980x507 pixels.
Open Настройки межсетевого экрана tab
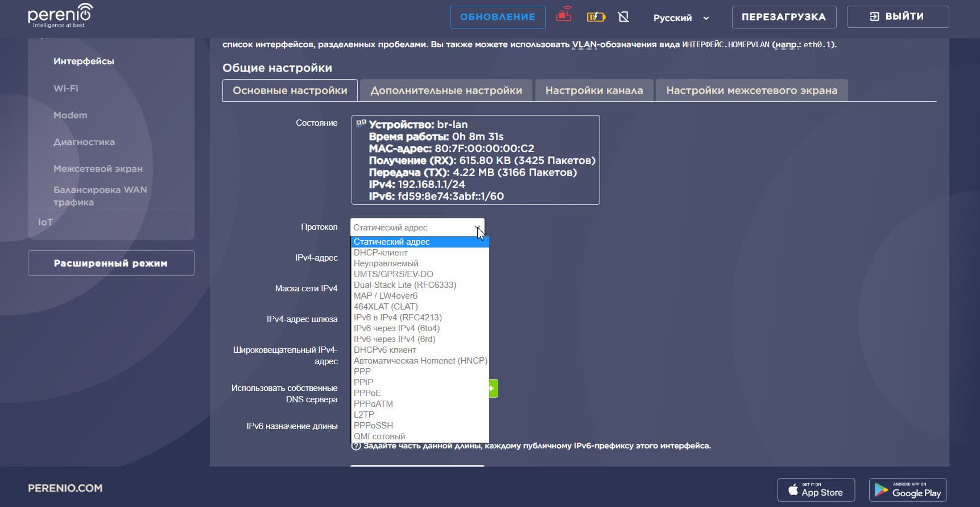[x=752, y=90]
